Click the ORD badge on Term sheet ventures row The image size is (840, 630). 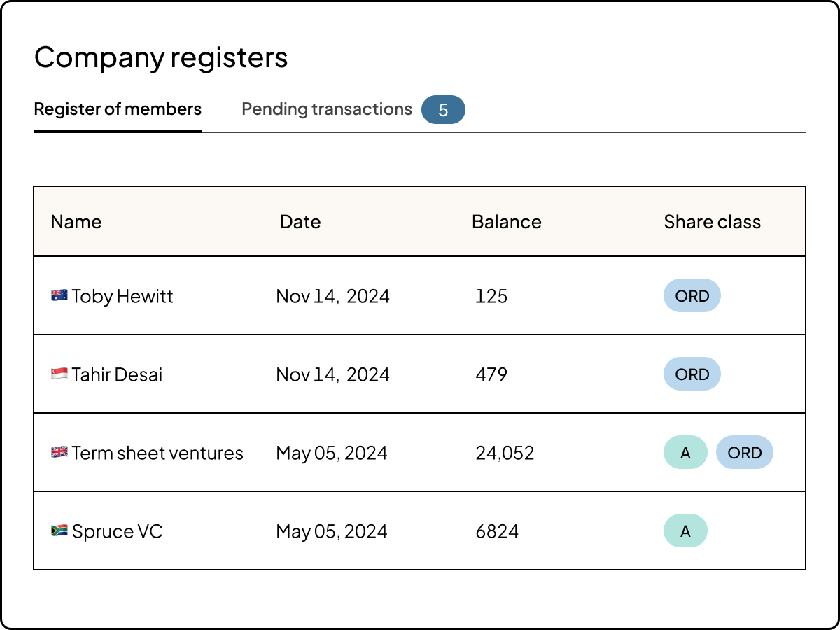(744, 452)
